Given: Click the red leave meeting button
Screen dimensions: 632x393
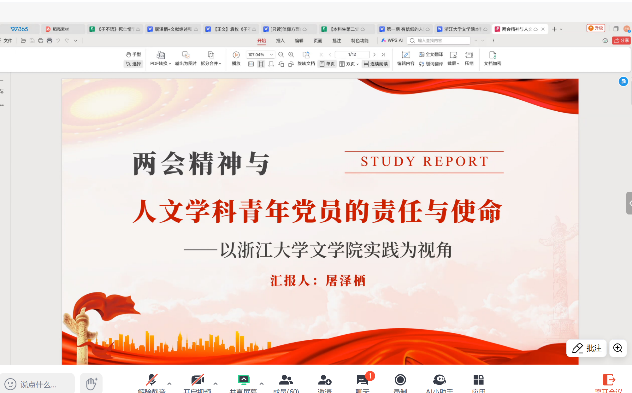Looking at the screenshot, I should click(x=609, y=380).
